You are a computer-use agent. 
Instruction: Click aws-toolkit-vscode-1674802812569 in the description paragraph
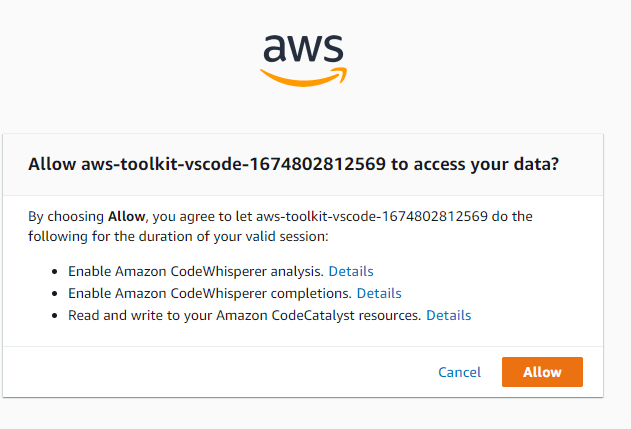(372, 217)
